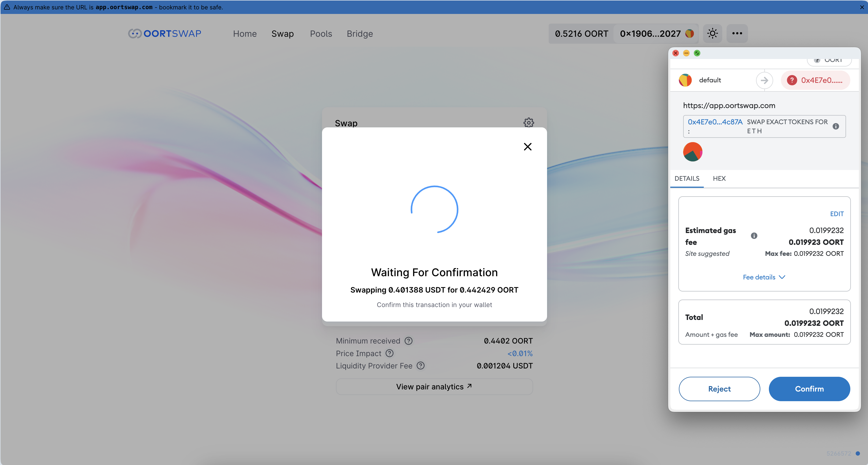Reject the wallet transaction
The width and height of the screenshot is (868, 465).
(719, 389)
